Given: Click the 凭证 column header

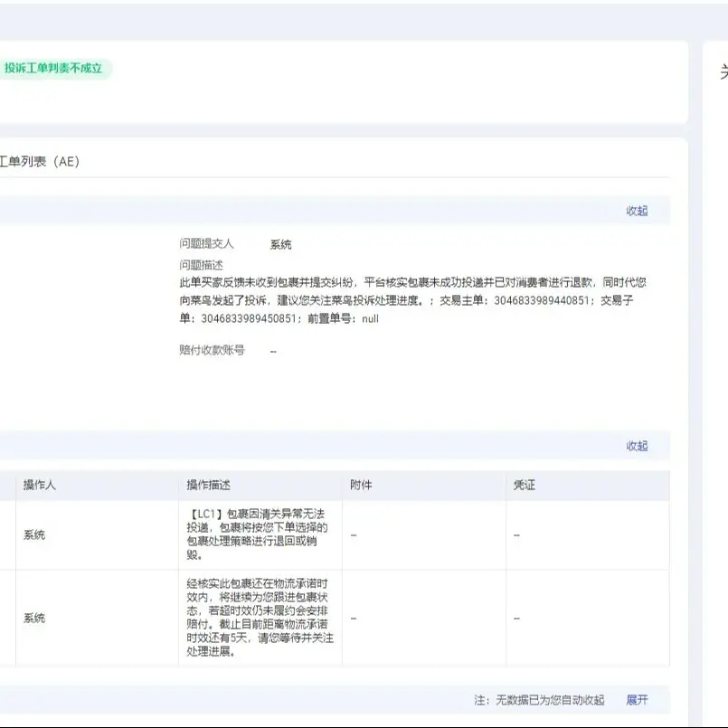Looking at the screenshot, I should pos(525,485).
